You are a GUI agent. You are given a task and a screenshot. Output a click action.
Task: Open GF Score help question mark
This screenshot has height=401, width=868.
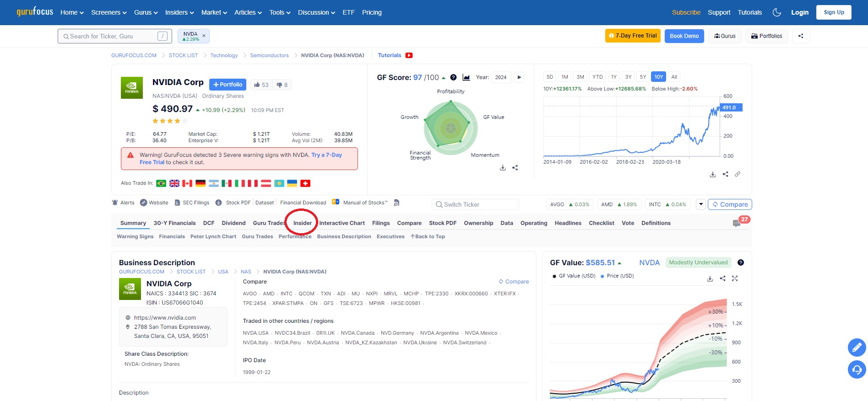tap(453, 77)
